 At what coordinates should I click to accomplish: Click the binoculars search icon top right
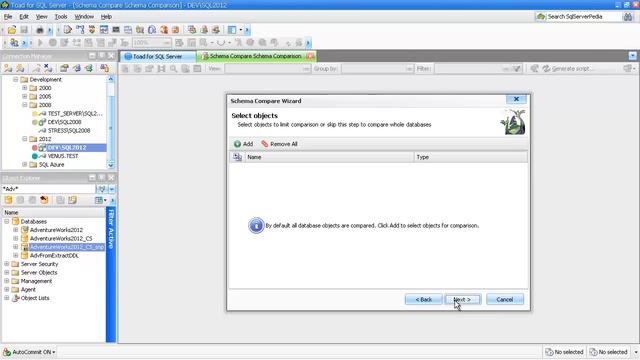click(x=627, y=17)
